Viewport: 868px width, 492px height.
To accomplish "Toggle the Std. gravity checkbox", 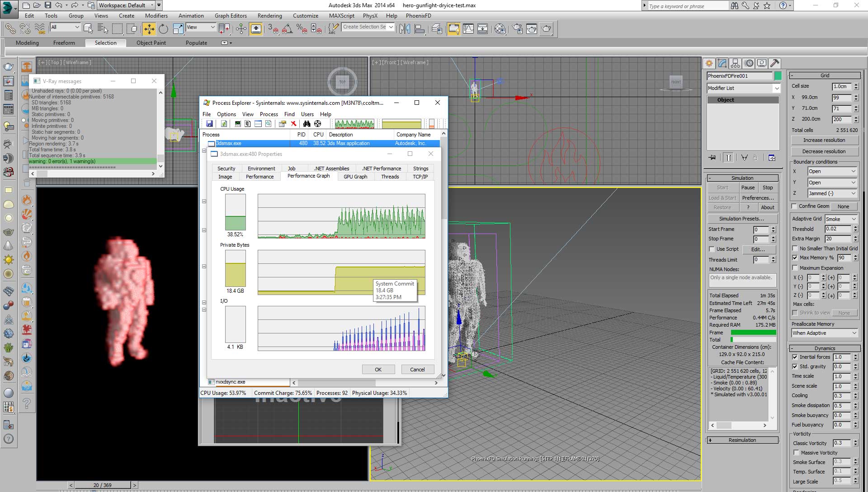I will (795, 366).
